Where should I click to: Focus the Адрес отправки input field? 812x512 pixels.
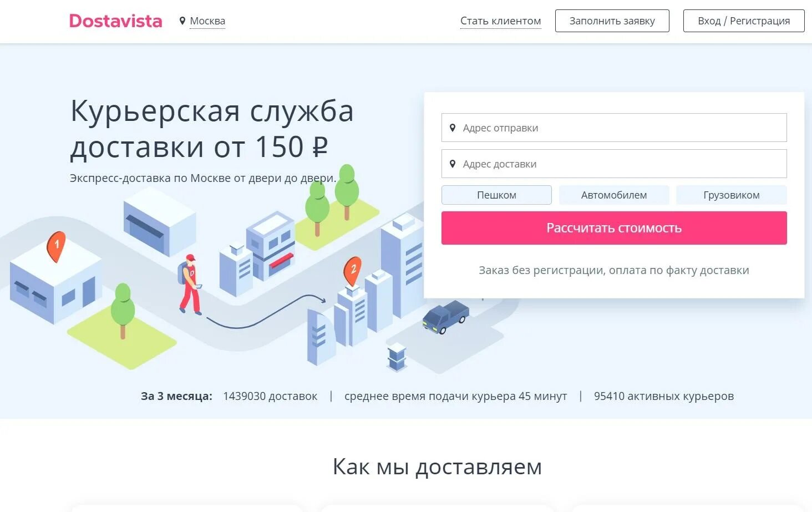tap(614, 128)
